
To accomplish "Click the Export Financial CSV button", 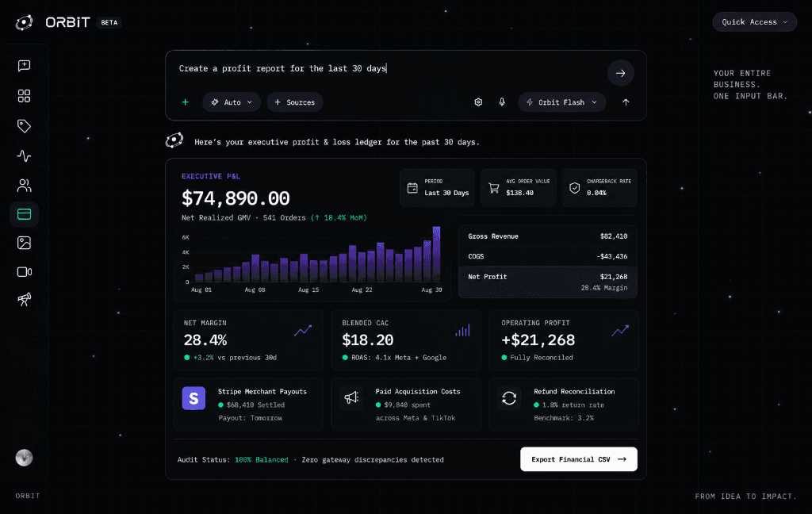I will point(578,459).
